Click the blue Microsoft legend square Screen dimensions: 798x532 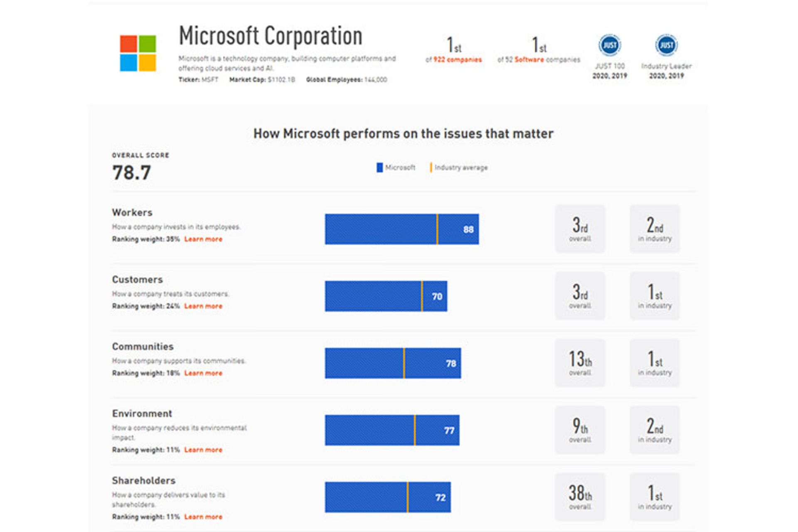[379, 167]
